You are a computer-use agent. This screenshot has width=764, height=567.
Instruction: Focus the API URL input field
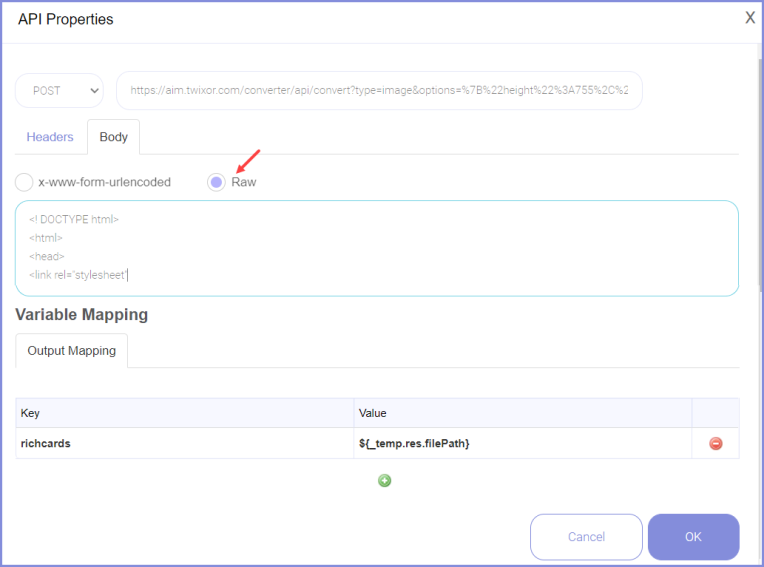tap(379, 90)
